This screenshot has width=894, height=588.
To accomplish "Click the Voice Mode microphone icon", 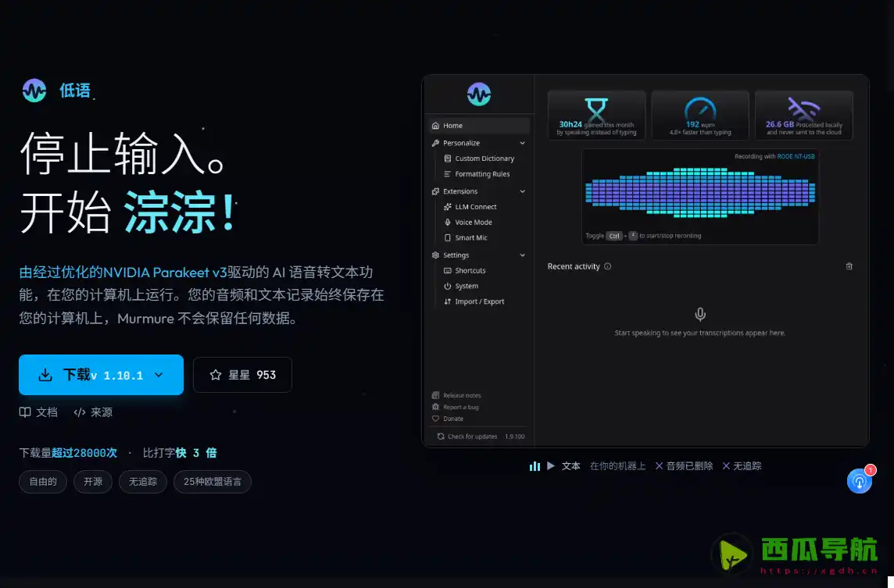I will [448, 223].
